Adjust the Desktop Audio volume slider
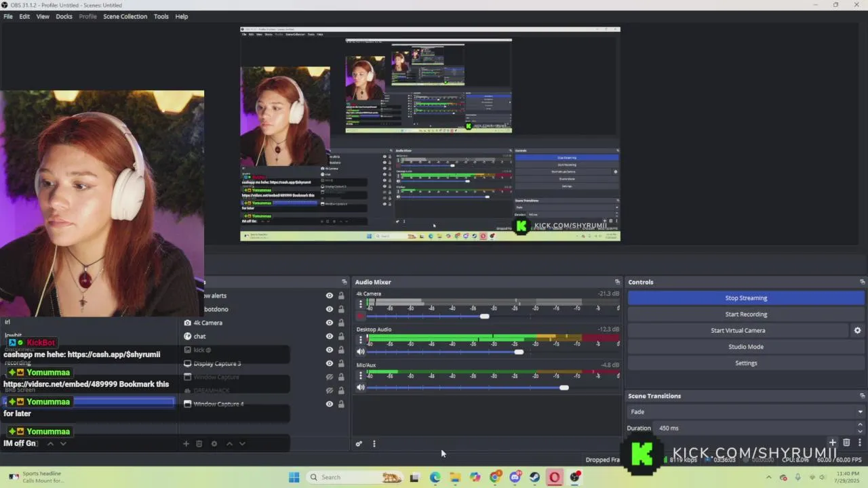Image resolution: width=868 pixels, height=488 pixels. tap(519, 352)
